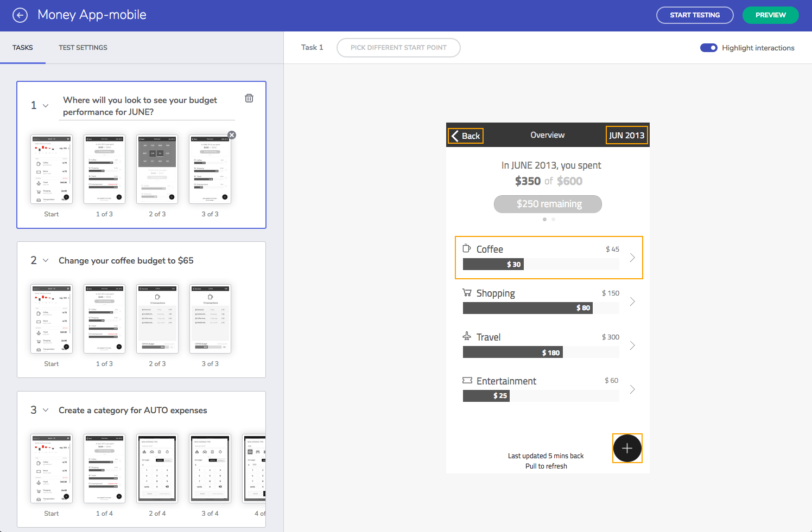Click 'In JUNE 2013, you spent' heading
The height and width of the screenshot is (532, 812).
(x=551, y=165)
